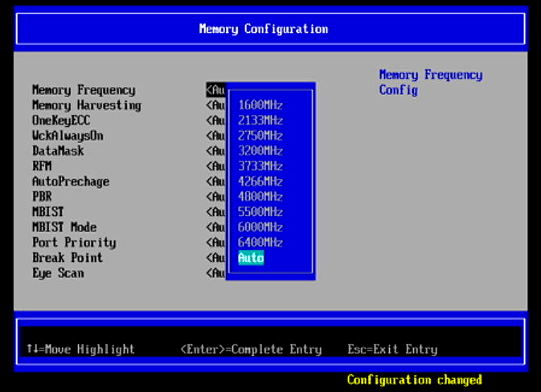Click the Memory Frequency Config help text
Screen dimensions: 541x392
pos(431,83)
